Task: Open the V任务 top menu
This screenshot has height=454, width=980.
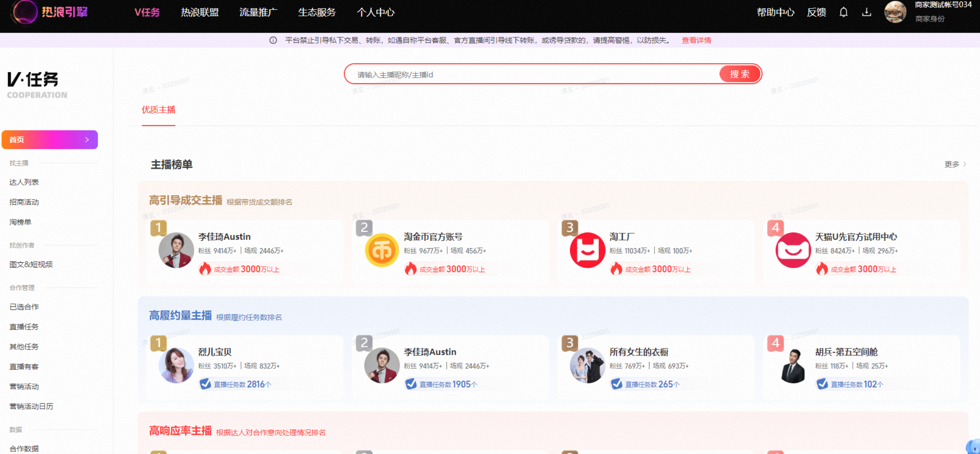Action: coord(147,13)
